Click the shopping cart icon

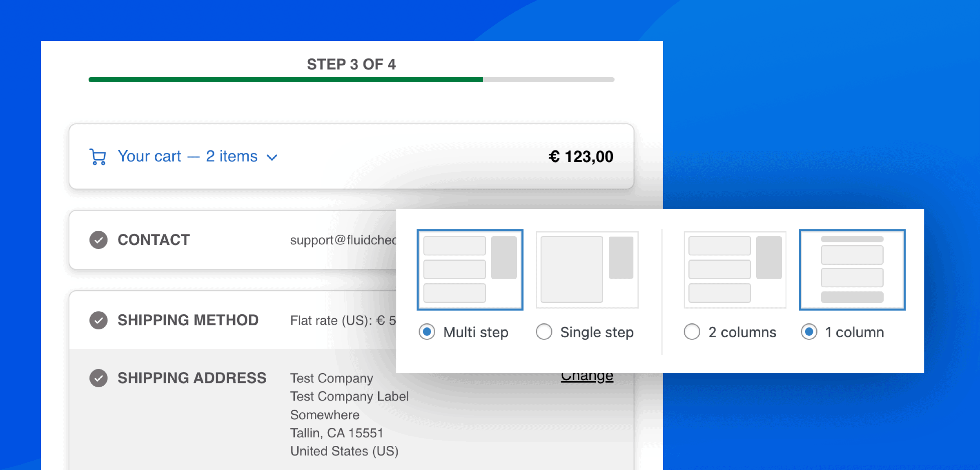click(97, 156)
